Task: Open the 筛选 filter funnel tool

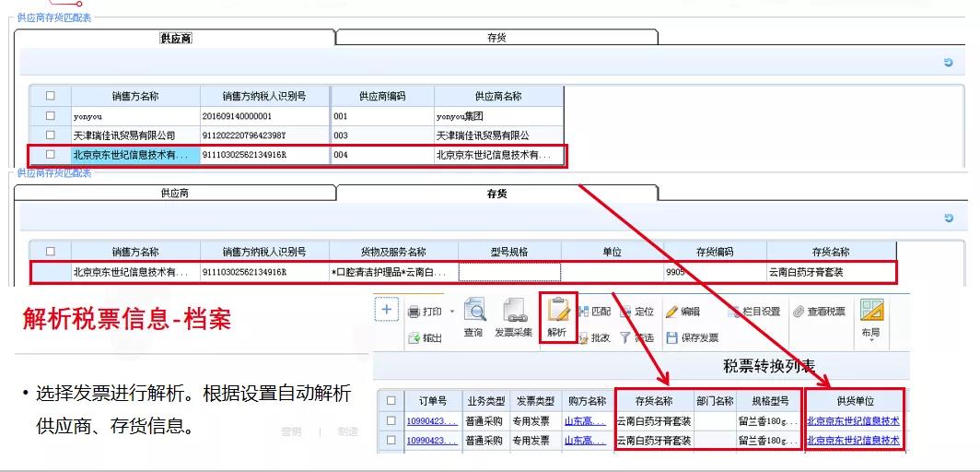Action: (625, 337)
